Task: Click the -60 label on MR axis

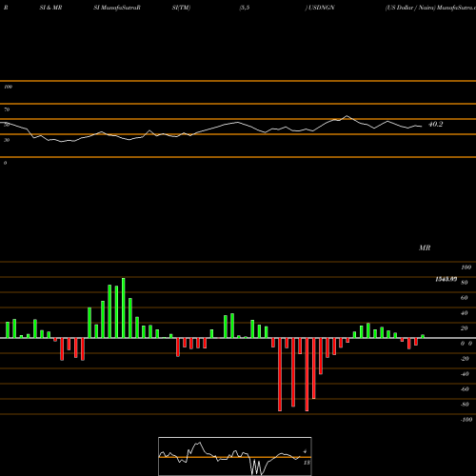Action: tap(465, 389)
